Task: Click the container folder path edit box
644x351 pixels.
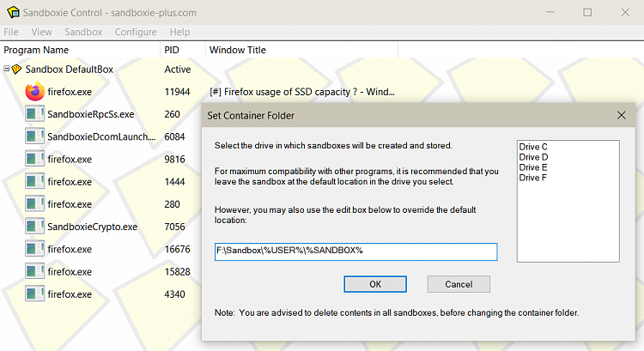Action: [356, 251]
